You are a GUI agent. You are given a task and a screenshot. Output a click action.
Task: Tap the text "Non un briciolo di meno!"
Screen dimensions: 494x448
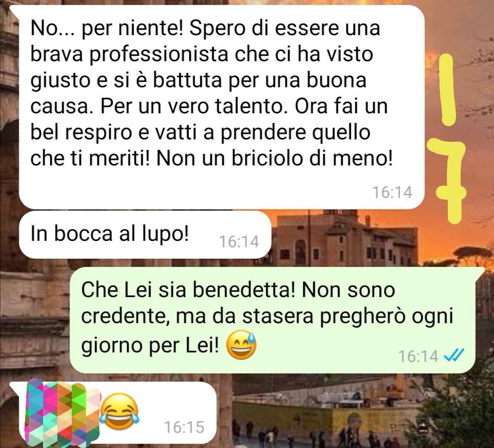(x=274, y=158)
